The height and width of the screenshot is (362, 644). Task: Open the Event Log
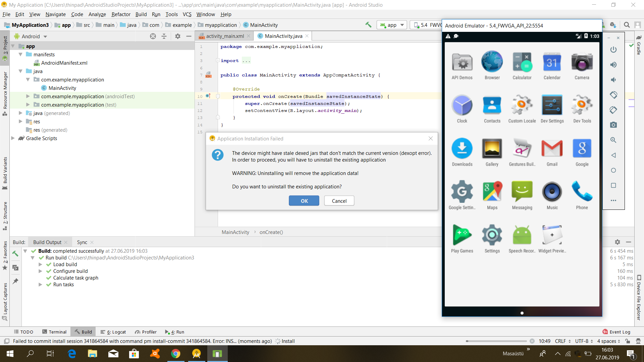point(616,332)
